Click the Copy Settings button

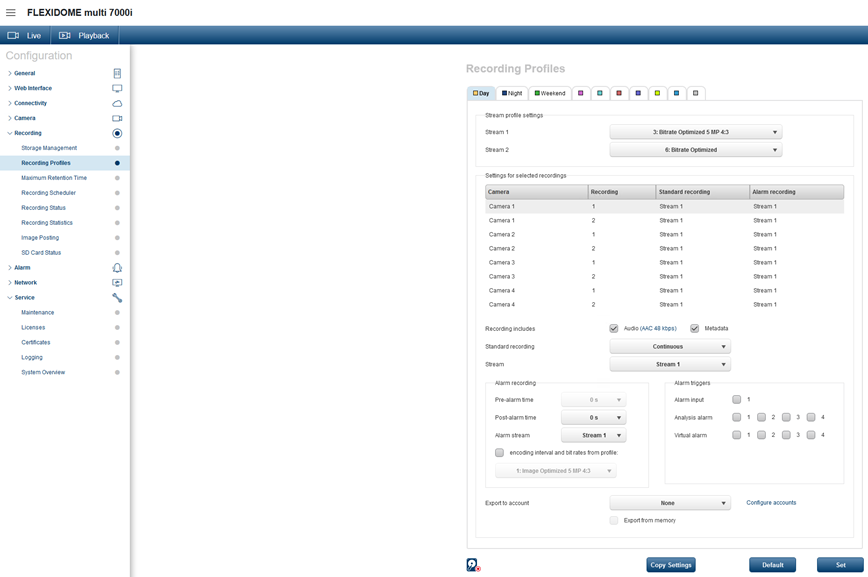(x=670, y=565)
